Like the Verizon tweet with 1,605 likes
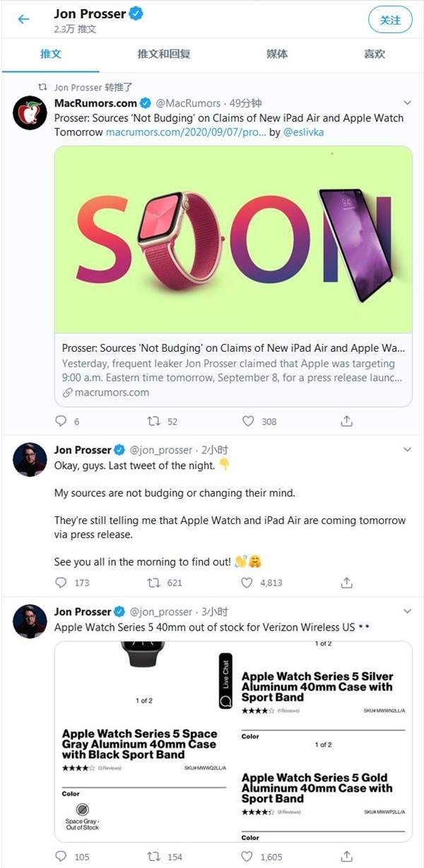This screenshot has height=868, width=424. (x=247, y=857)
